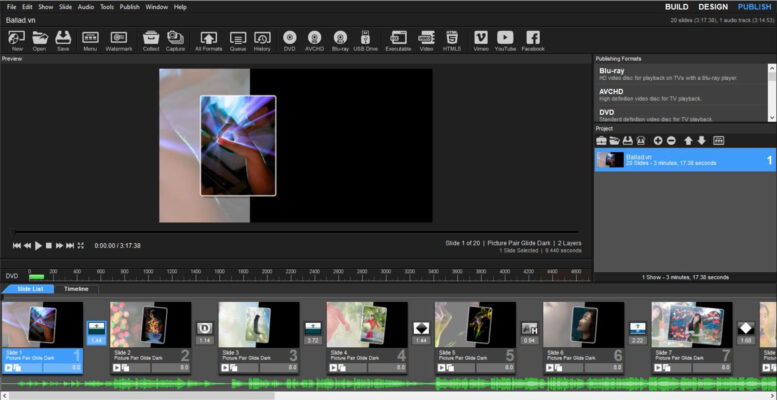Viewport: 777px width, 400px height.
Task: Select the Ballad.vn show in Project list
Action: pos(685,160)
